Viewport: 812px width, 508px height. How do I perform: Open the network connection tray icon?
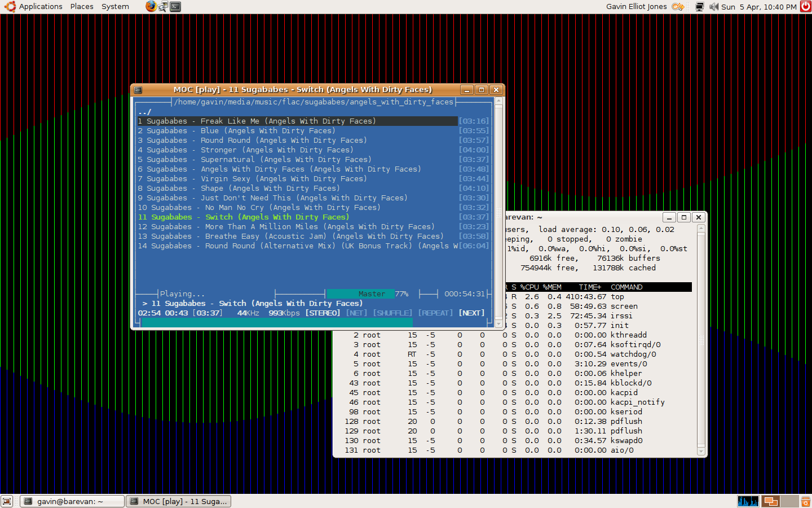700,7
